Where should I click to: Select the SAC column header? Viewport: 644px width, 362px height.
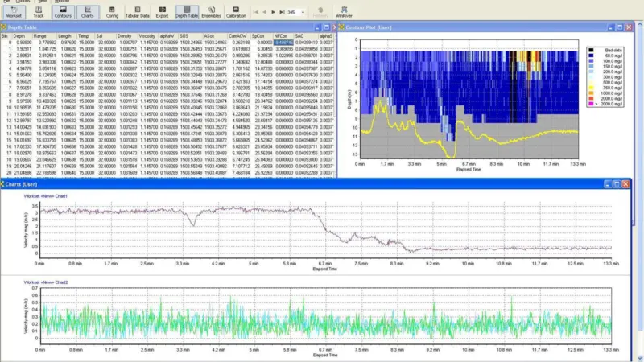point(306,36)
